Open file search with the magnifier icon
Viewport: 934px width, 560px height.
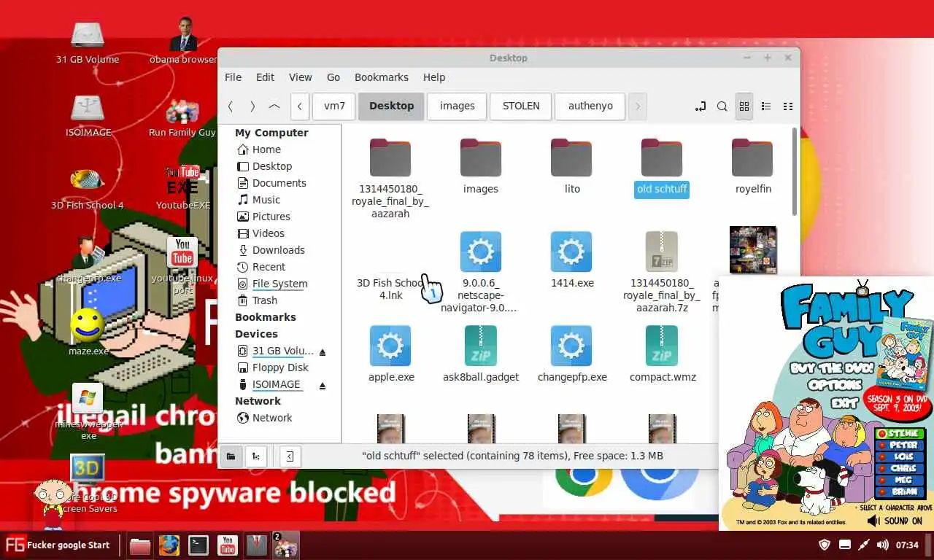coord(722,106)
